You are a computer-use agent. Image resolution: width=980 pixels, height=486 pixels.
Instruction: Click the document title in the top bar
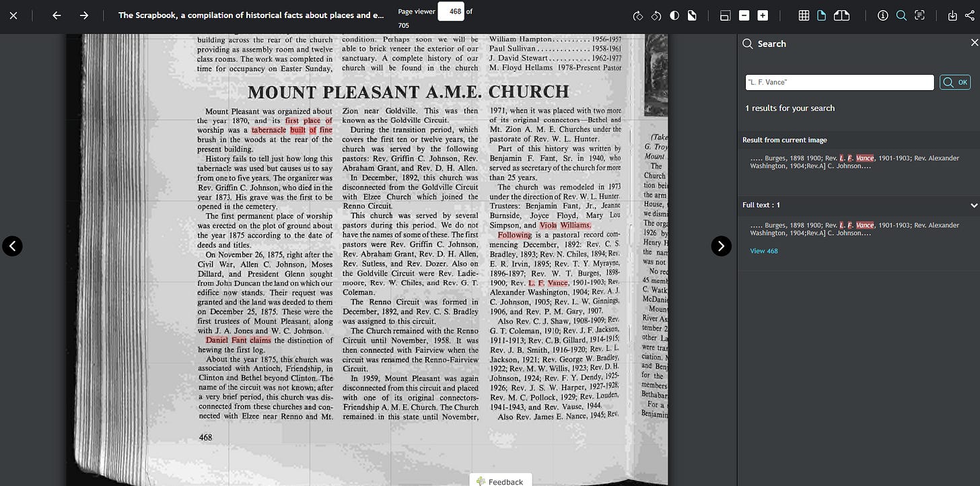tap(251, 15)
